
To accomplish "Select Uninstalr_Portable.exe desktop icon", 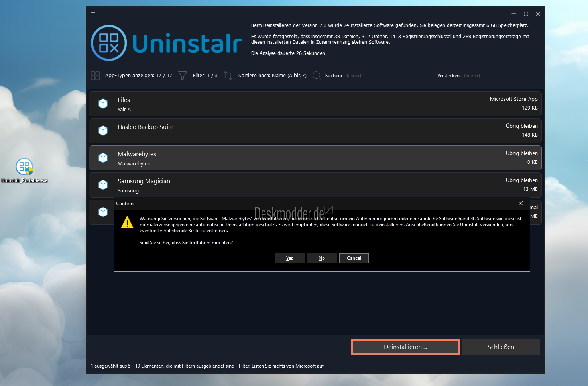I will tap(24, 170).
